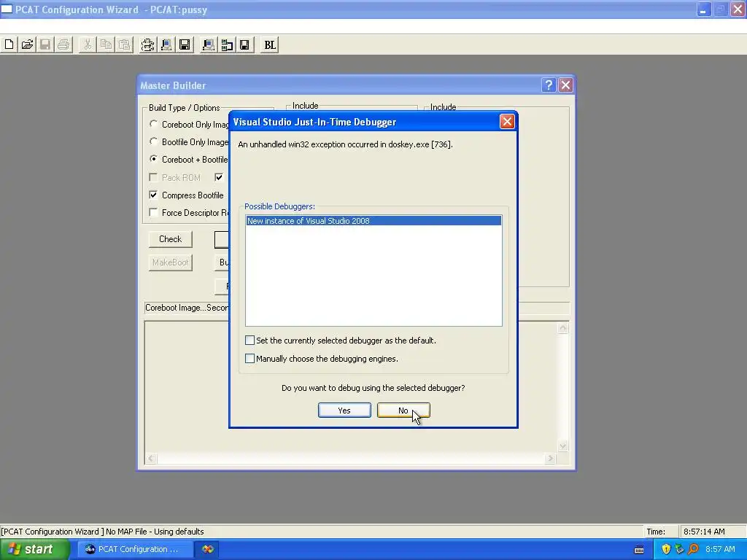Click 'An unhandled win32 exception occurred' message text
This screenshot has height=560, width=747.
point(345,144)
